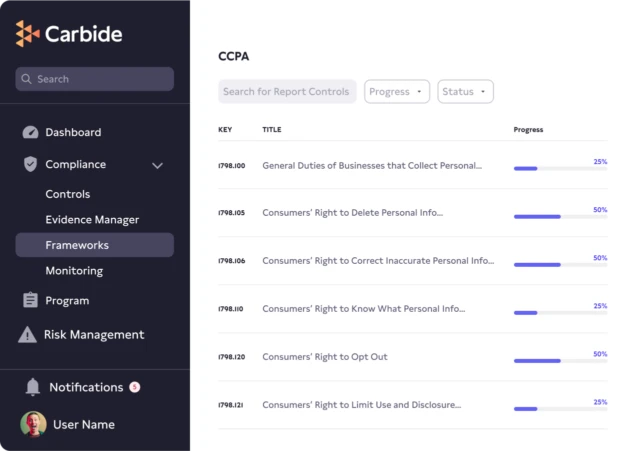Open Evidence Manager
Screen dimensions: 630x451
(92, 219)
